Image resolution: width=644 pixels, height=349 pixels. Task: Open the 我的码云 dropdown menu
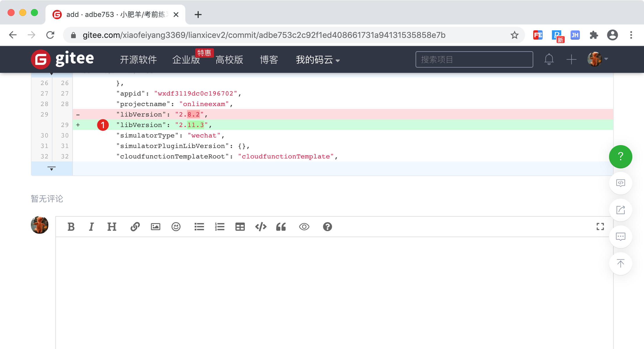[x=318, y=60]
